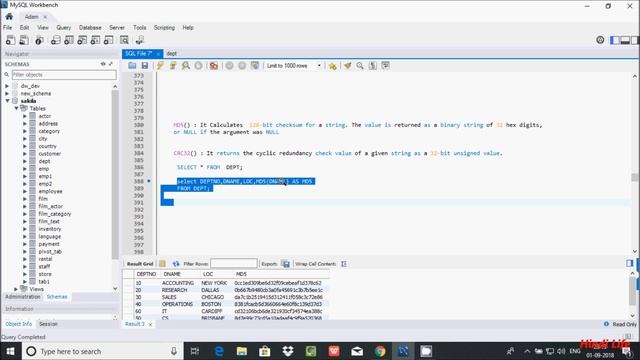Screen dimensions: 640x360
Task: Click the commit transaction icon
Action: pos(229,66)
